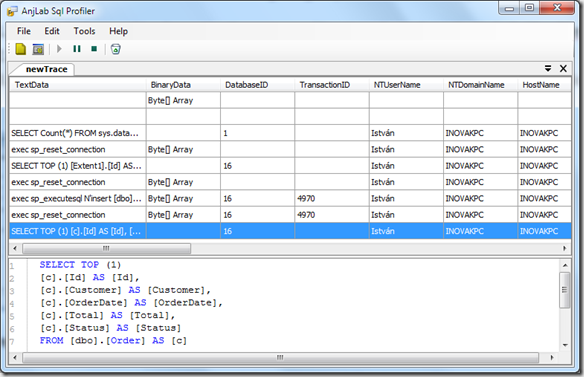Switch to the newTrace tab
Image resolution: width=584 pixels, height=377 pixels.
coord(46,69)
